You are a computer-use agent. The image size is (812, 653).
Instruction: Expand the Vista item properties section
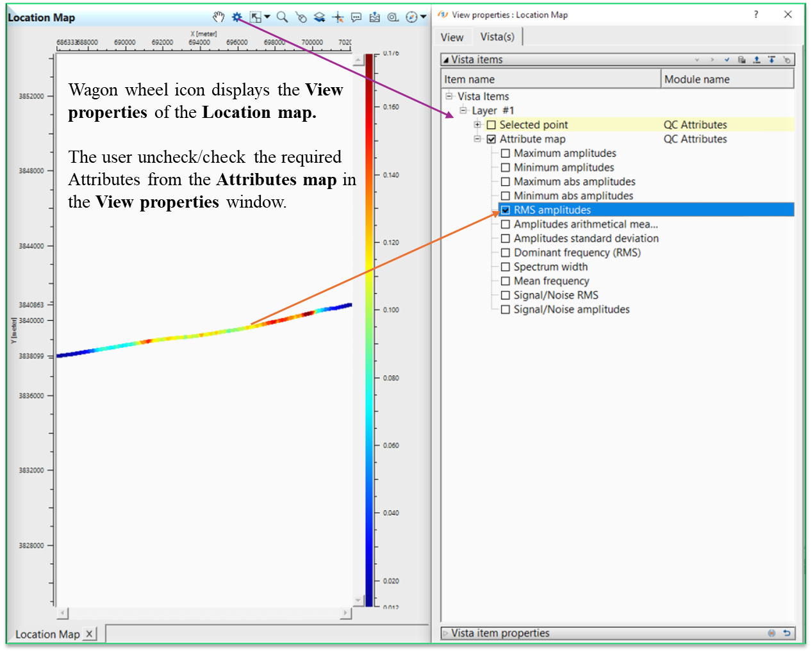pos(445,633)
